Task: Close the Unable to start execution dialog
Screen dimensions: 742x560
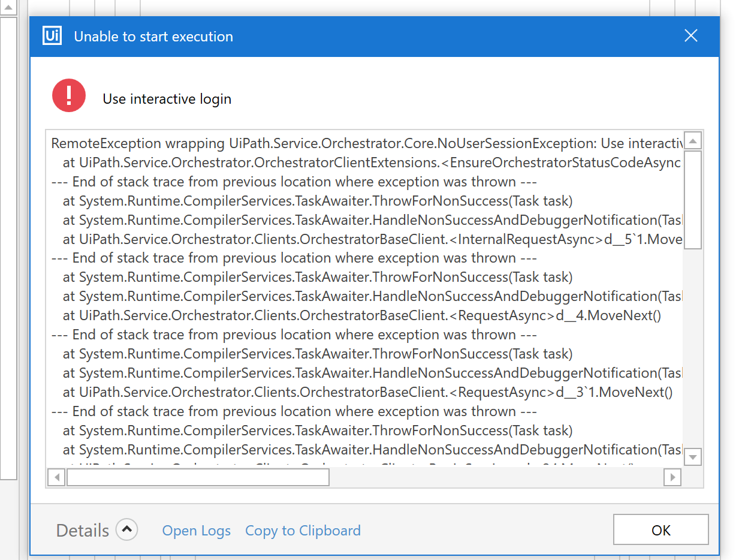Action: point(690,35)
